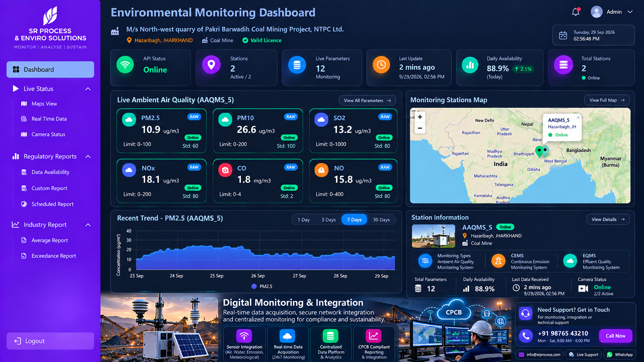Click the Last Update clock icon
The height and width of the screenshot is (362, 644).
point(381,65)
